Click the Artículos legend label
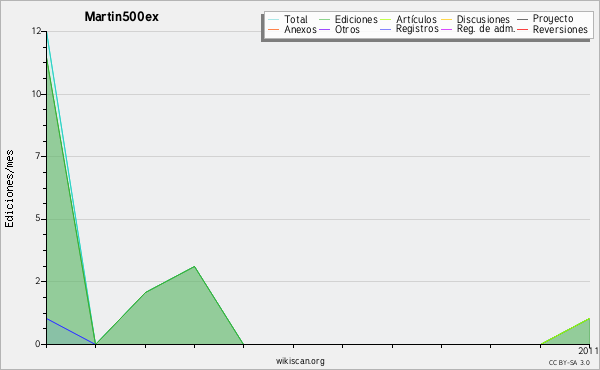600x370 pixels. (416, 19)
